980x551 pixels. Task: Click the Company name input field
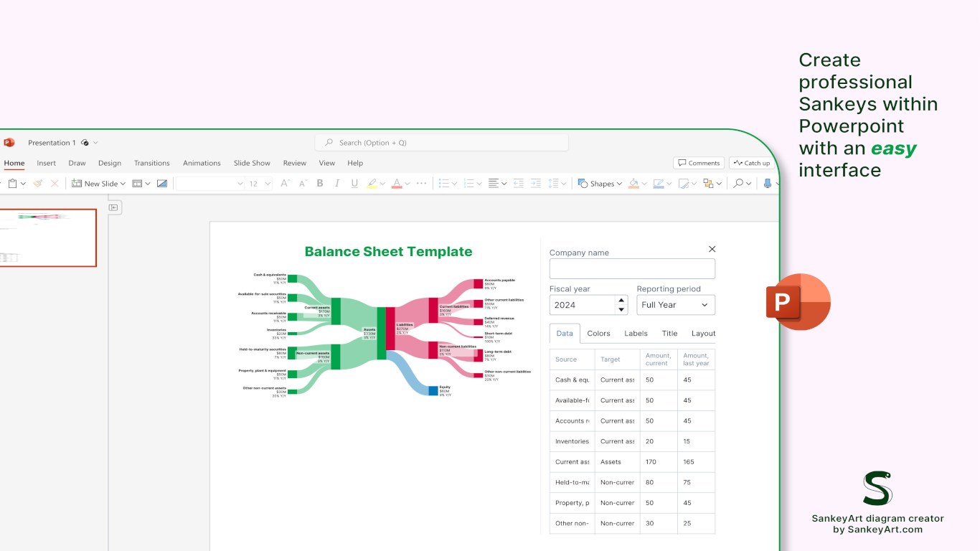pyautogui.click(x=632, y=269)
